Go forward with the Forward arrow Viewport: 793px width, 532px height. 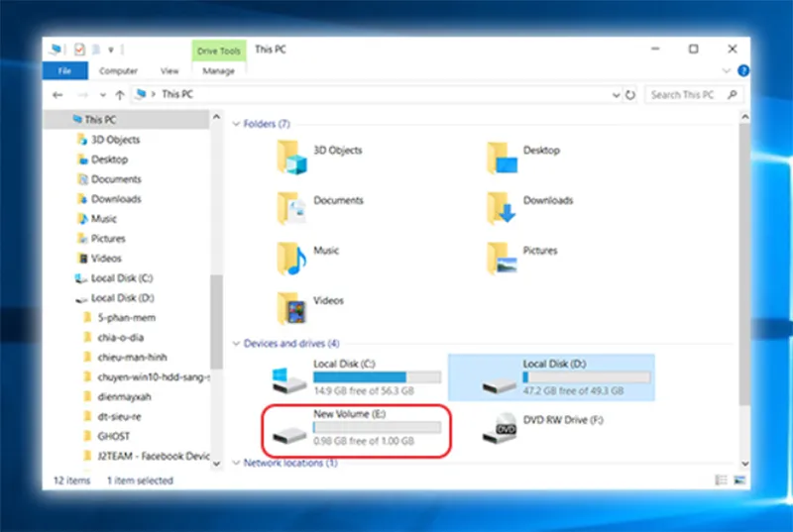(83, 94)
